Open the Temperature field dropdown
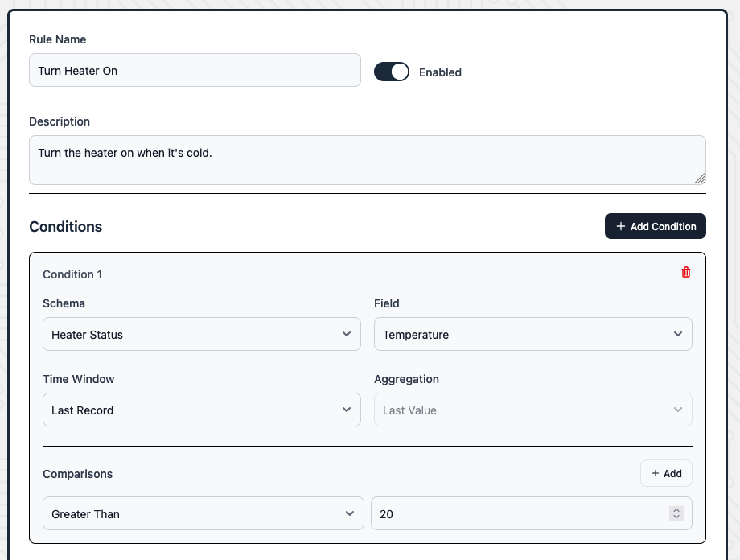The height and width of the screenshot is (560, 740). (x=532, y=333)
